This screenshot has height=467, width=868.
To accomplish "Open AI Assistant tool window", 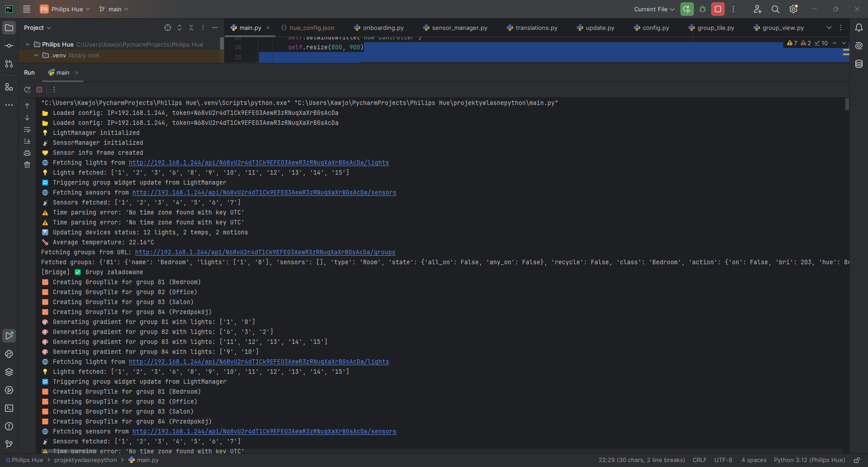I will coord(859,46).
